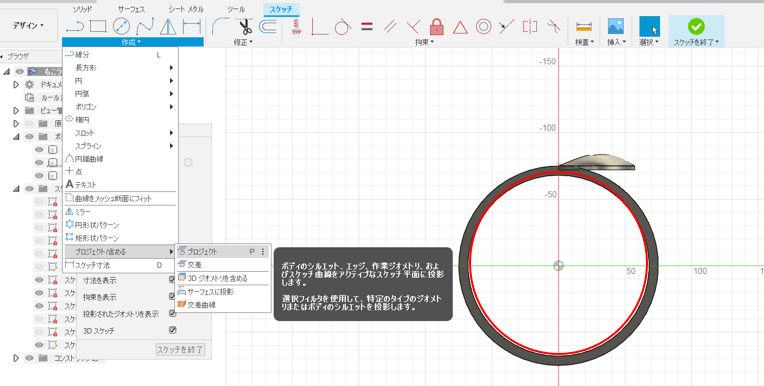Choose 曲線をメッシュ断面にフィット menu entry
764x386 pixels.
(120, 198)
